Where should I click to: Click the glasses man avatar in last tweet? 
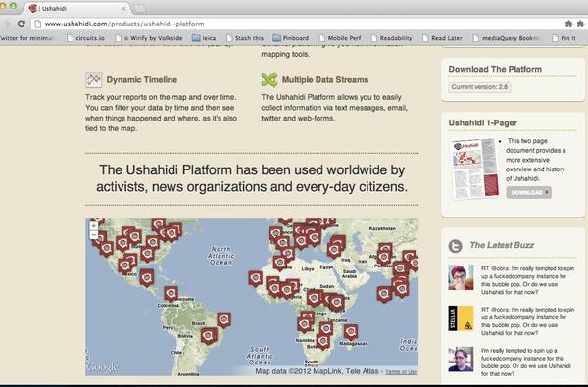(x=461, y=360)
